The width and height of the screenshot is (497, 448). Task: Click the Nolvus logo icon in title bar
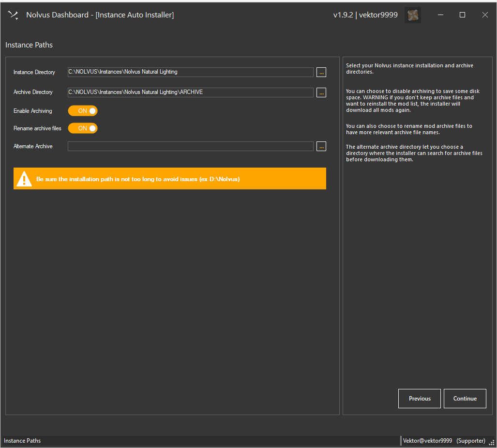pyautogui.click(x=13, y=15)
